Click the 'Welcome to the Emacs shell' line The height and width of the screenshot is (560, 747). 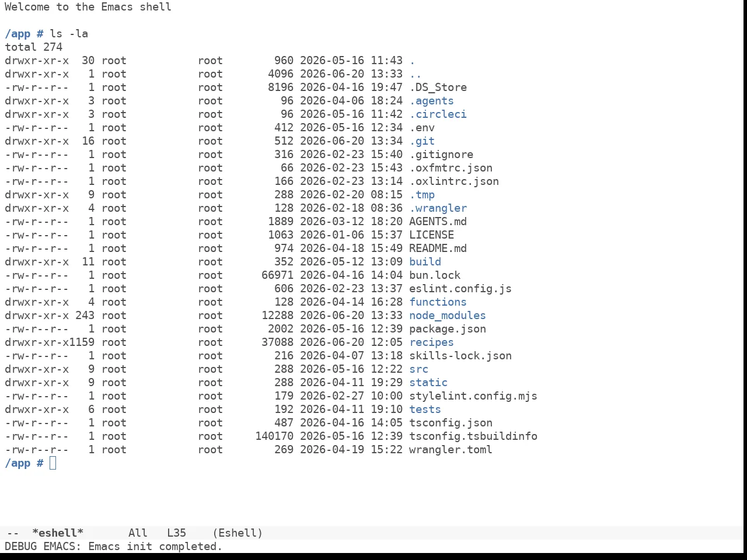coord(88,7)
